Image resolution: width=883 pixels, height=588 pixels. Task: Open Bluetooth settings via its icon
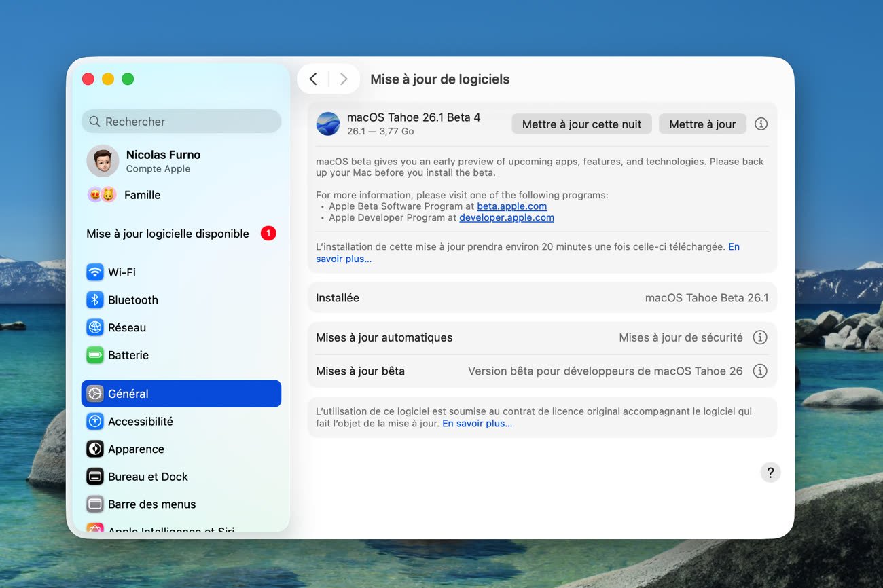94,300
